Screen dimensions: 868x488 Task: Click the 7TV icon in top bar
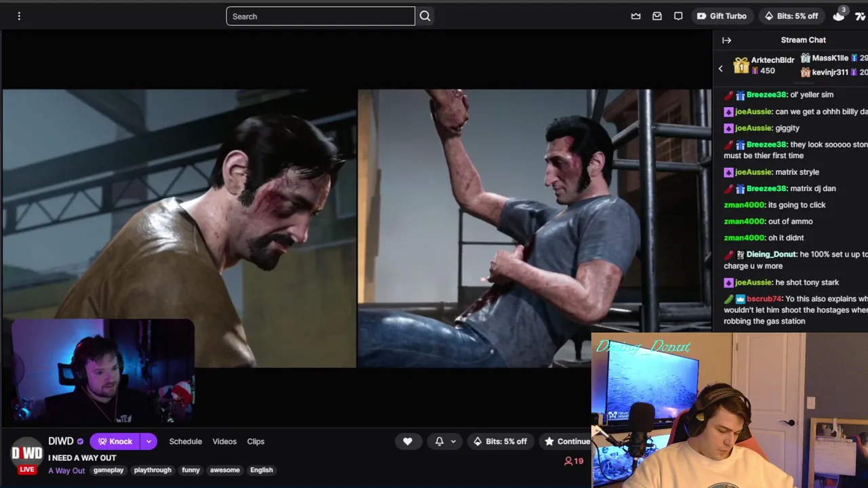861,16
